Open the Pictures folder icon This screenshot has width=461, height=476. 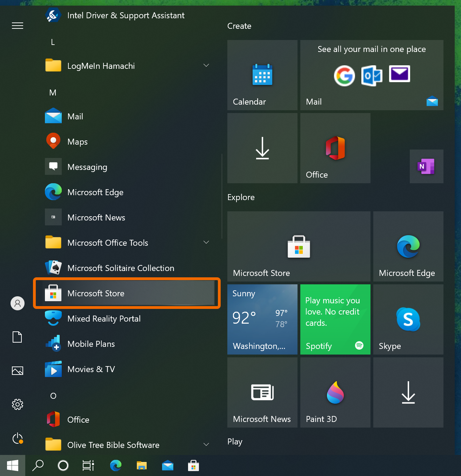(x=18, y=371)
